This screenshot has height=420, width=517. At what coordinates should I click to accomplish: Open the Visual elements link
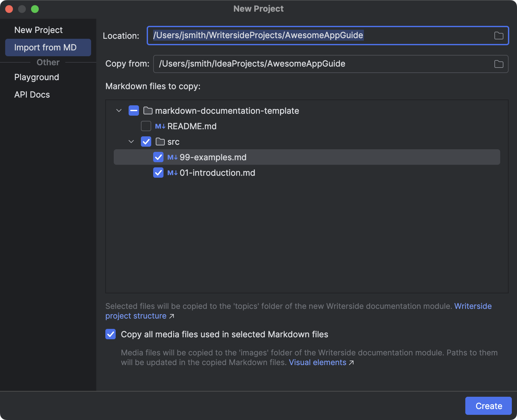tap(318, 362)
